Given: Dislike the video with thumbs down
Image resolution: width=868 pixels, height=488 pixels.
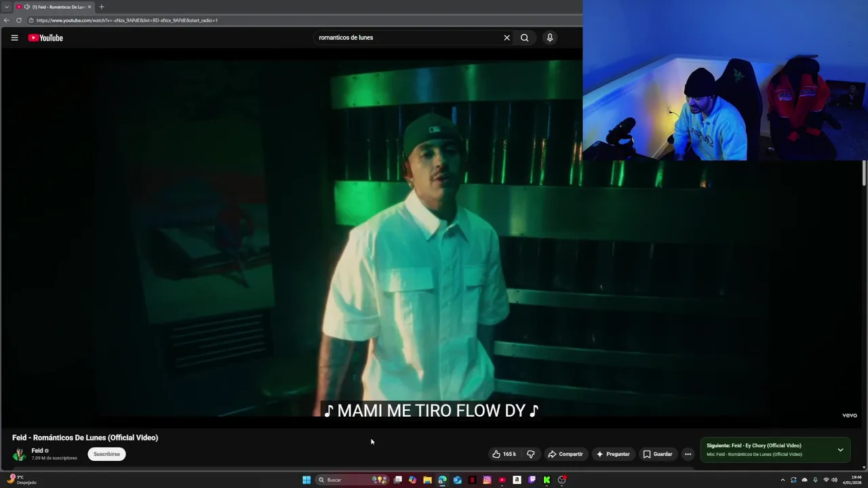Looking at the screenshot, I should pos(530,454).
